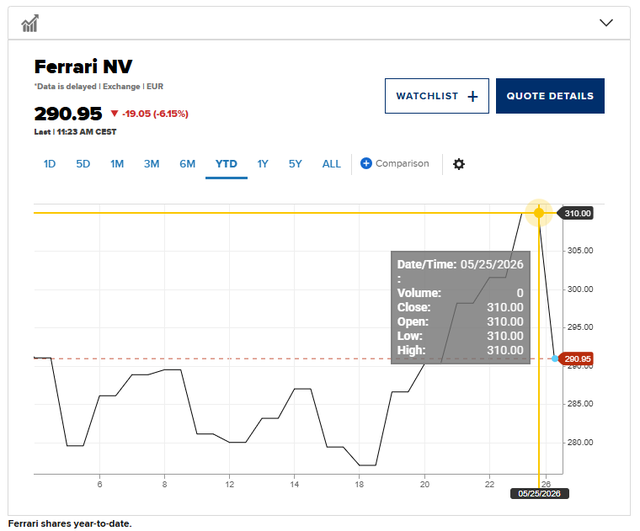This screenshot has height=531, width=640.
Task: Open Quote Details for Ferrari NV
Action: click(550, 96)
